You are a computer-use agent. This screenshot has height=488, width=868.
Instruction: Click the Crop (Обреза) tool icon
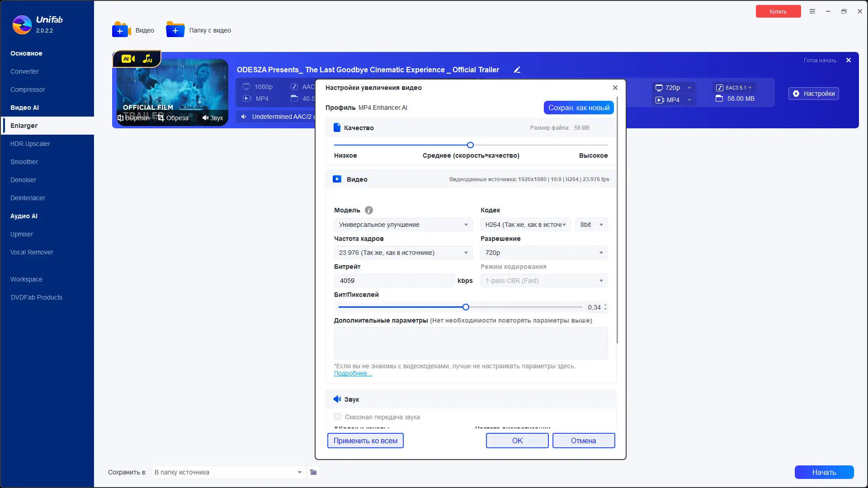(x=161, y=118)
